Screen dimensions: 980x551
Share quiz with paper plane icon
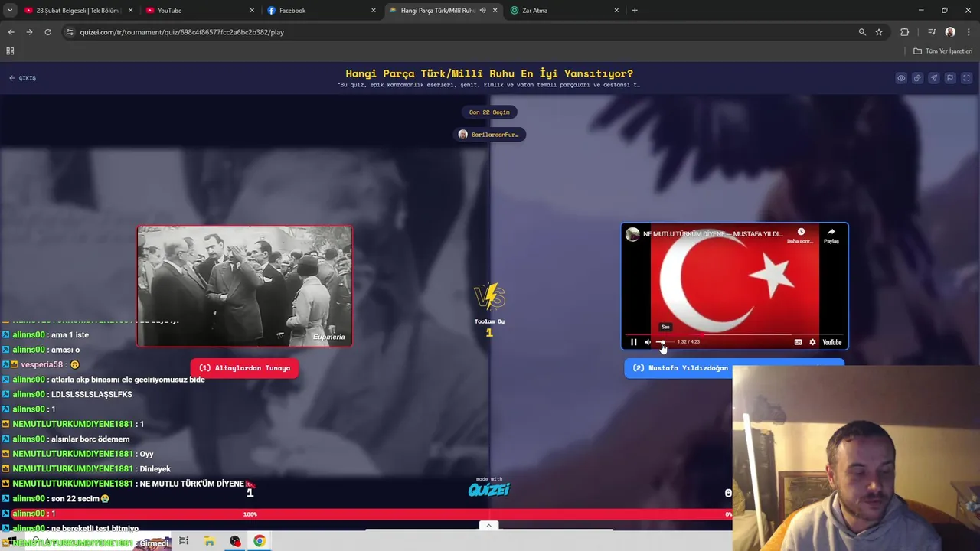coord(933,78)
